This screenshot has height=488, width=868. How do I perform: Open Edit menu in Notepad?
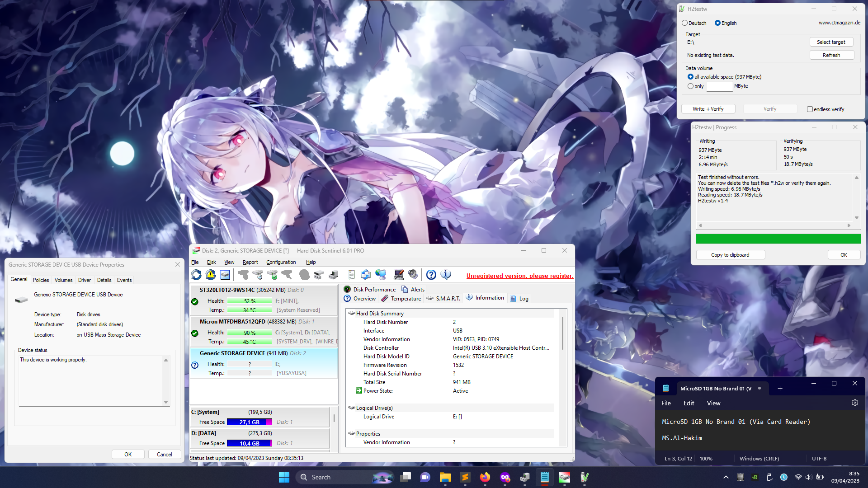(x=689, y=403)
